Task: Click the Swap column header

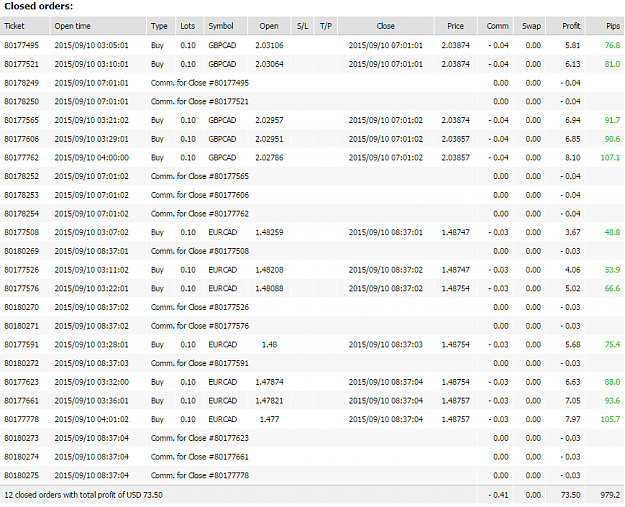Action: 530,26
